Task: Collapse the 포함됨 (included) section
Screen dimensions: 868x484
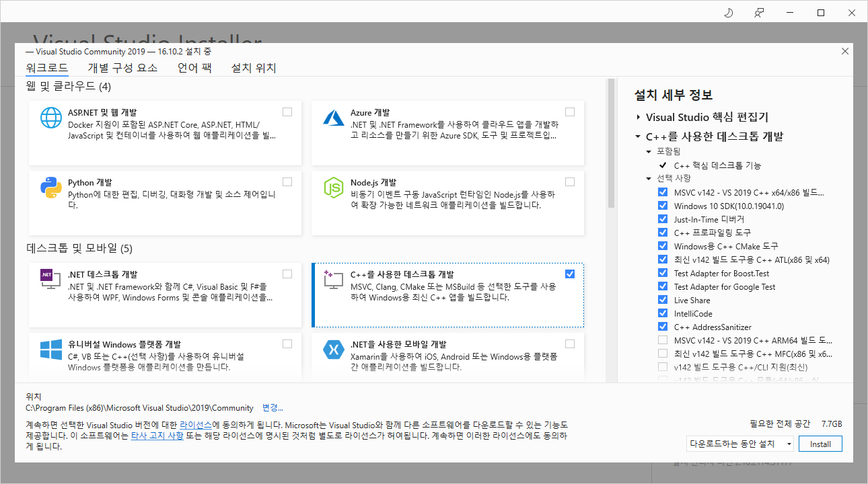Action: pos(649,152)
